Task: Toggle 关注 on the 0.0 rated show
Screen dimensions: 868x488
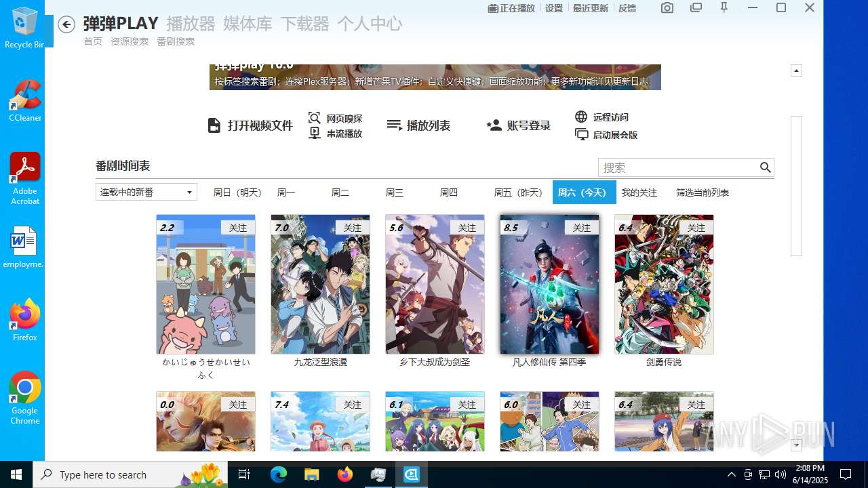Action: [x=238, y=404]
